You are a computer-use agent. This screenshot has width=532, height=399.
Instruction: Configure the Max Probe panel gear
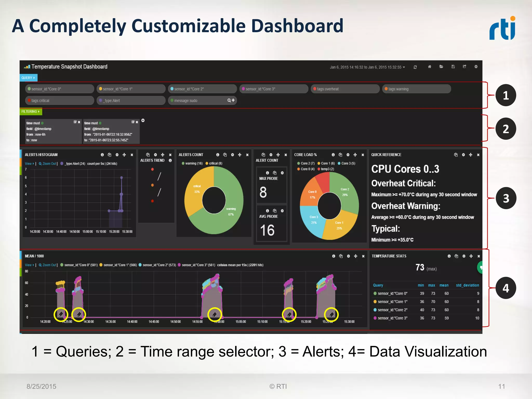click(x=282, y=173)
